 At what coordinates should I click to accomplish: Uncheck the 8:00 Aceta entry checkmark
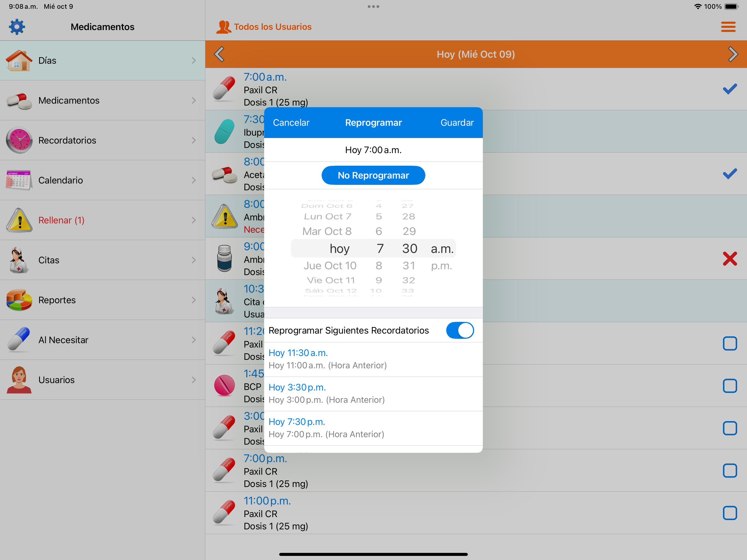tap(730, 174)
